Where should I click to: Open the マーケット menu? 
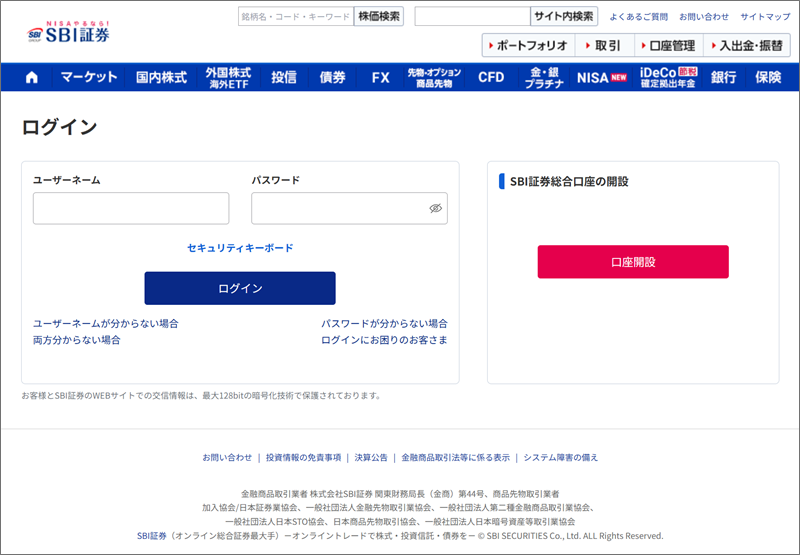pyautogui.click(x=89, y=77)
